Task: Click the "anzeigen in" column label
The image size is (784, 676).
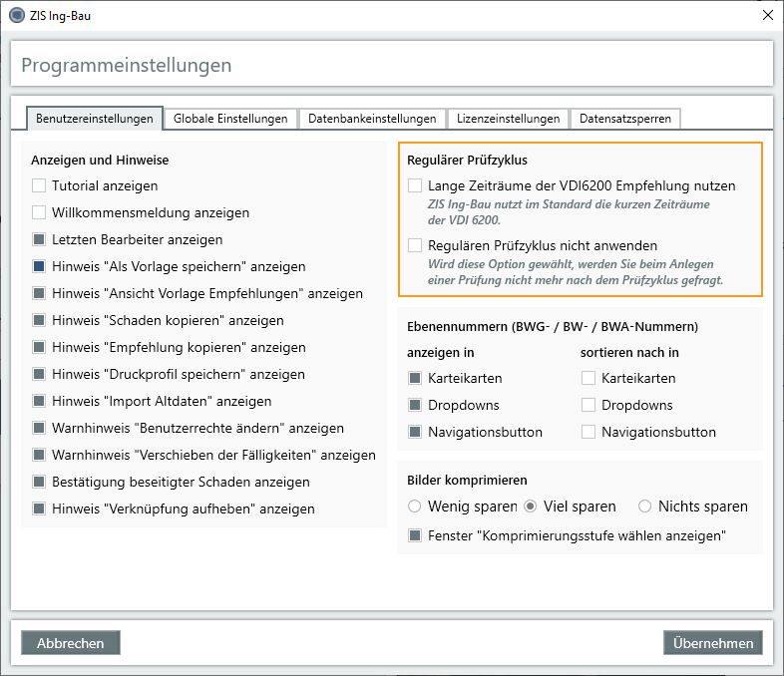Action: (x=441, y=353)
